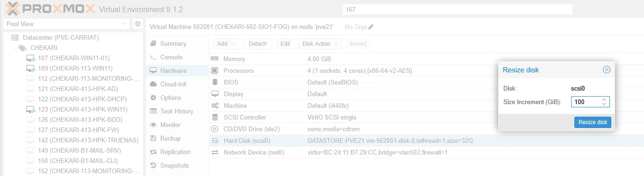Increase Size Increment with up arrow
Image resolution: width=644 pixels, height=176 pixels.
pyautogui.click(x=605, y=99)
